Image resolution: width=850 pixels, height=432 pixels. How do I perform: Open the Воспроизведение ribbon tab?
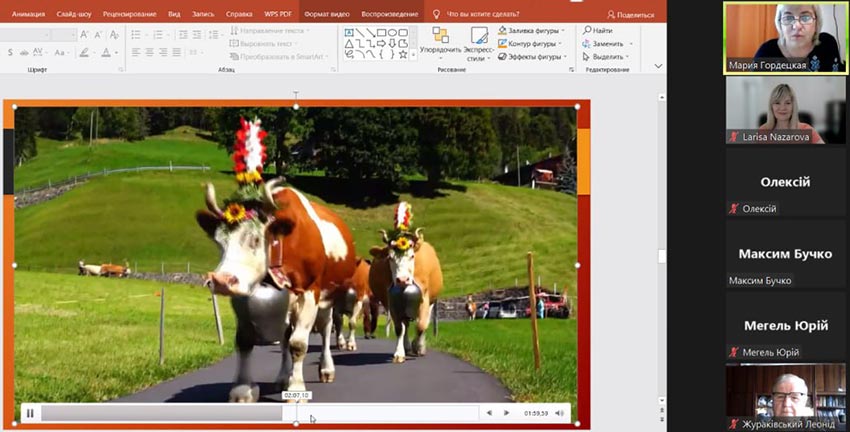(x=390, y=15)
